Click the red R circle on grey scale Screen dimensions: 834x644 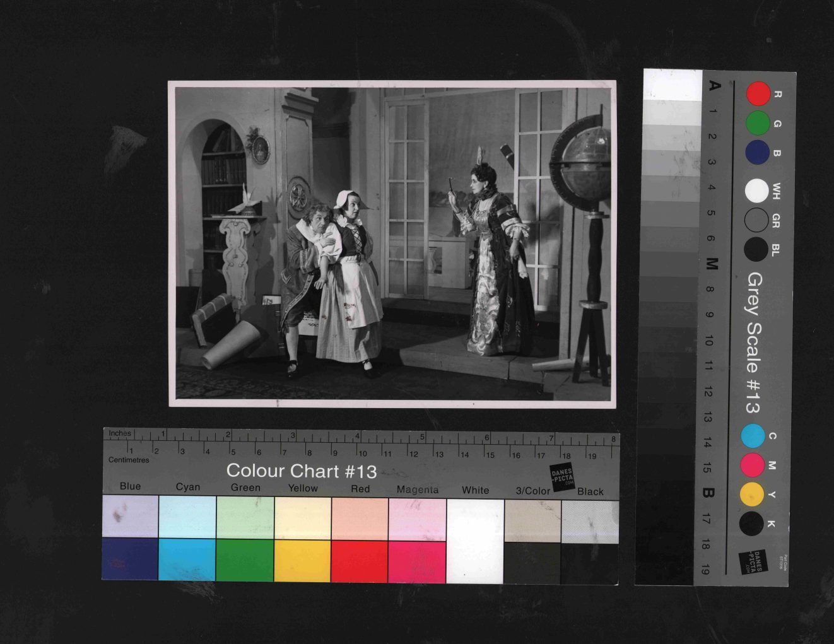tap(758, 93)
